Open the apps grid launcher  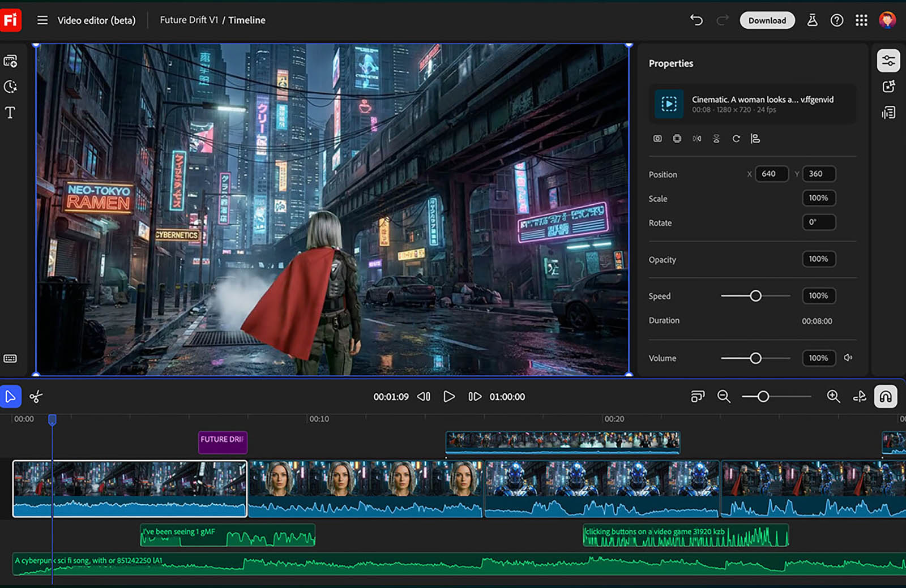click(861, 20)
